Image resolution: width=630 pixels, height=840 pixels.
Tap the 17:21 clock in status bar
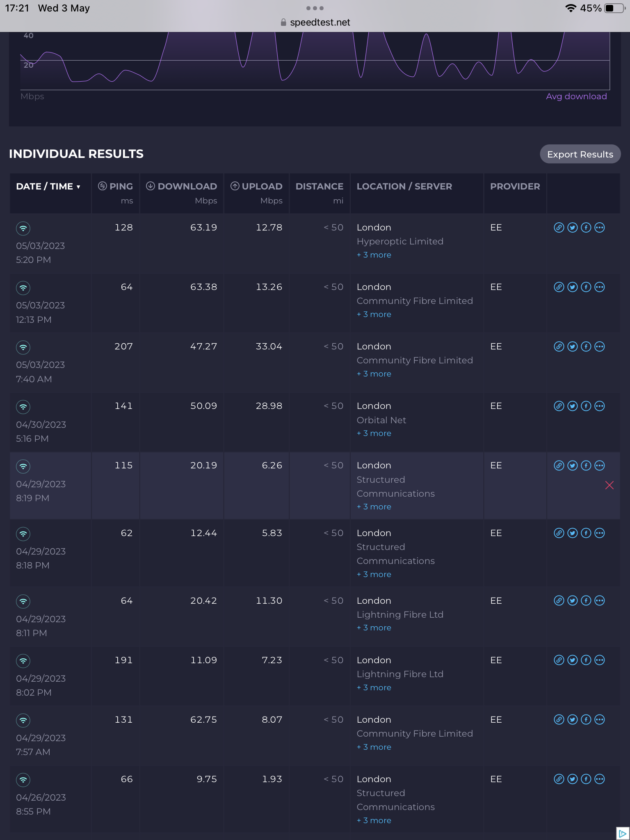pyautogui.click(x=17, y=8)
